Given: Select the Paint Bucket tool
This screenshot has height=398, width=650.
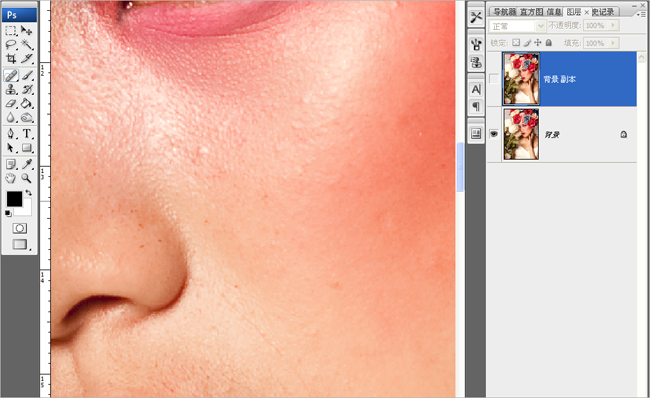Looking at the screenshot, I should 27,103.
